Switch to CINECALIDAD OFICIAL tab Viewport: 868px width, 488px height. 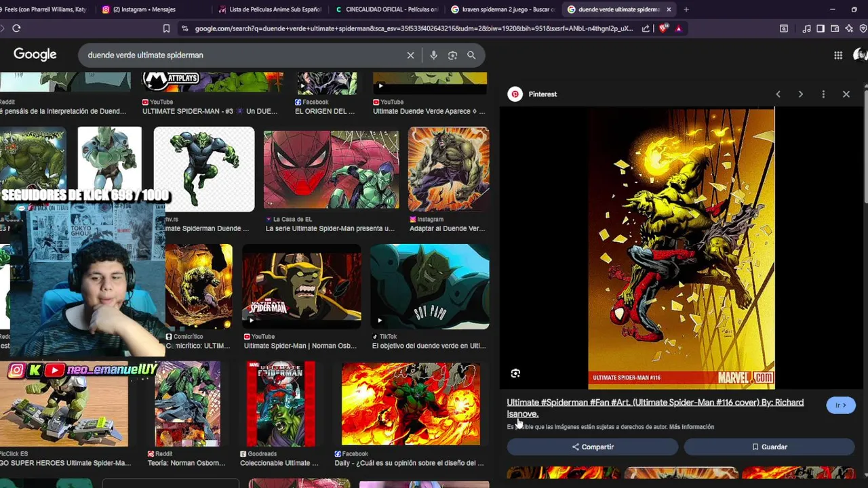point(387,9)
